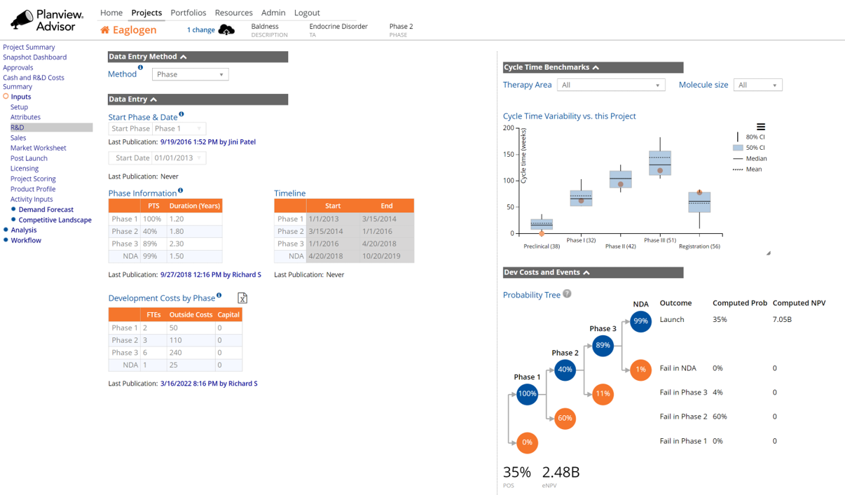
Task: Export Development Costs by Phase to Excel
Action: click(x=242, y=298)
